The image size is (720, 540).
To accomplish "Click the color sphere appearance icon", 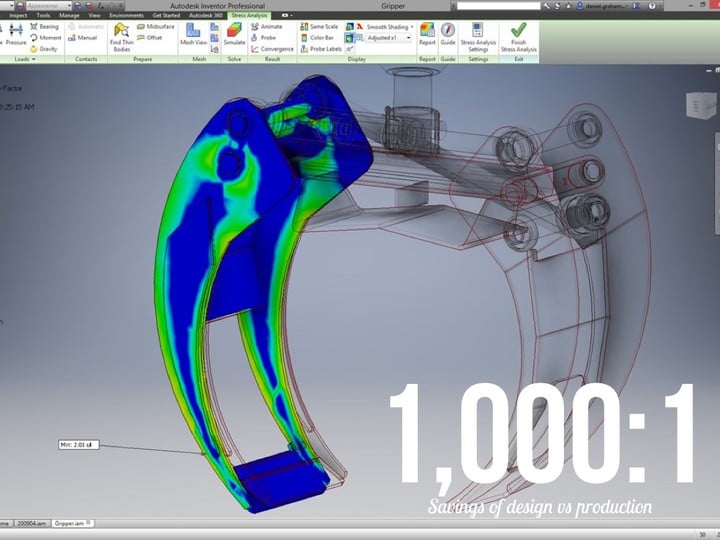I will [x=20, y=6].
